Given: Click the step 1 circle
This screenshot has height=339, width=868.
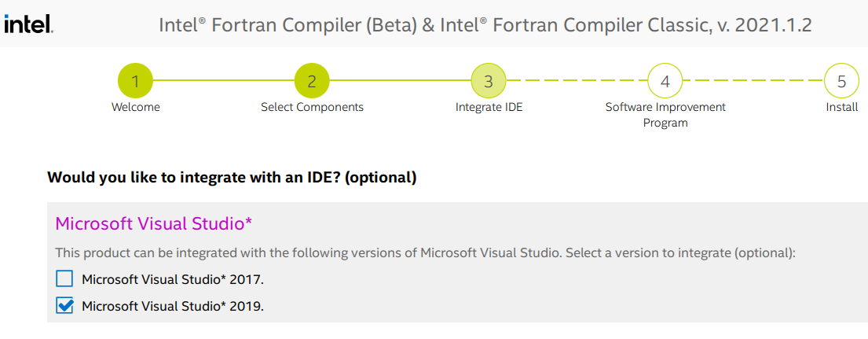Looking at the screenshot, I should tap(135, 81).
